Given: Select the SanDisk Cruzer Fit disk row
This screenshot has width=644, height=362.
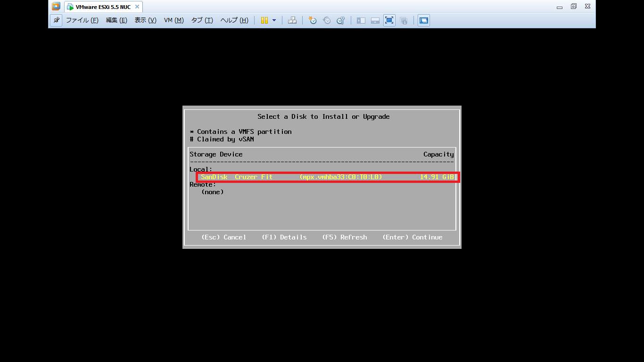Looking at the screenshot, I should 328,177.
